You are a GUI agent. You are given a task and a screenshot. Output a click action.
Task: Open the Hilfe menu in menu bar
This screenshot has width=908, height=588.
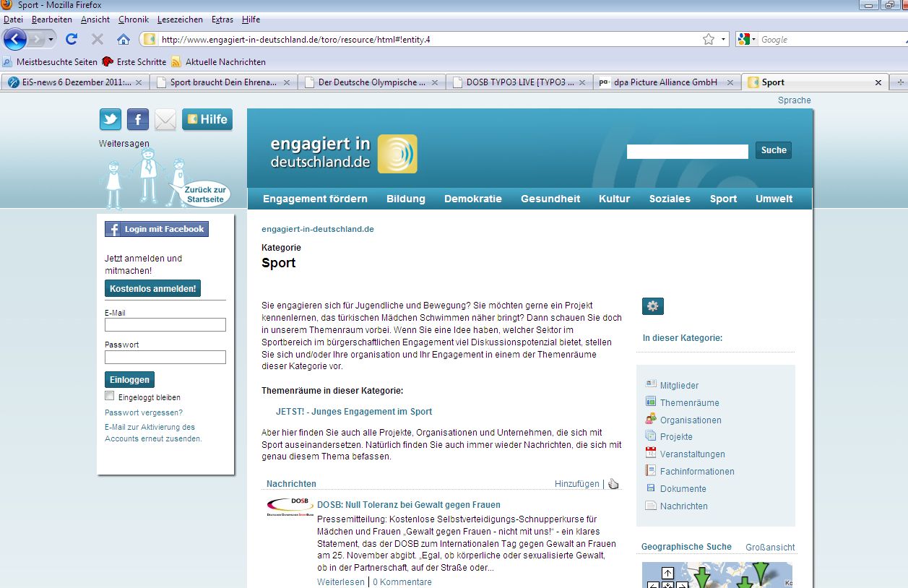click(251, 20)
